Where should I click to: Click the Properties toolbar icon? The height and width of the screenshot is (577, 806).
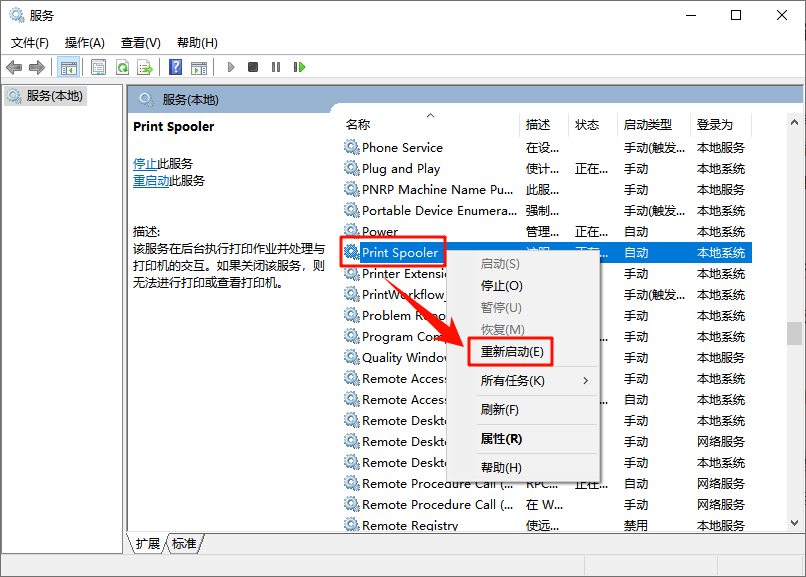pos(97,67)
